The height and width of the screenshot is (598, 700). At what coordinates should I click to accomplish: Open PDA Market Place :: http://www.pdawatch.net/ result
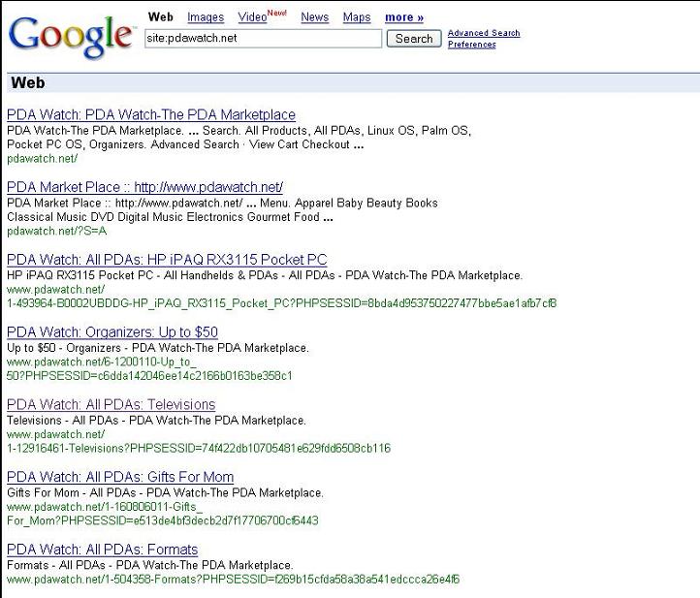coord(144,187)
